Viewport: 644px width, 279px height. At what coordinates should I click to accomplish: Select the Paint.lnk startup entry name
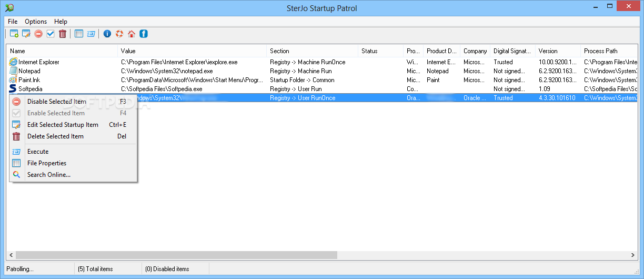point(29,80)
